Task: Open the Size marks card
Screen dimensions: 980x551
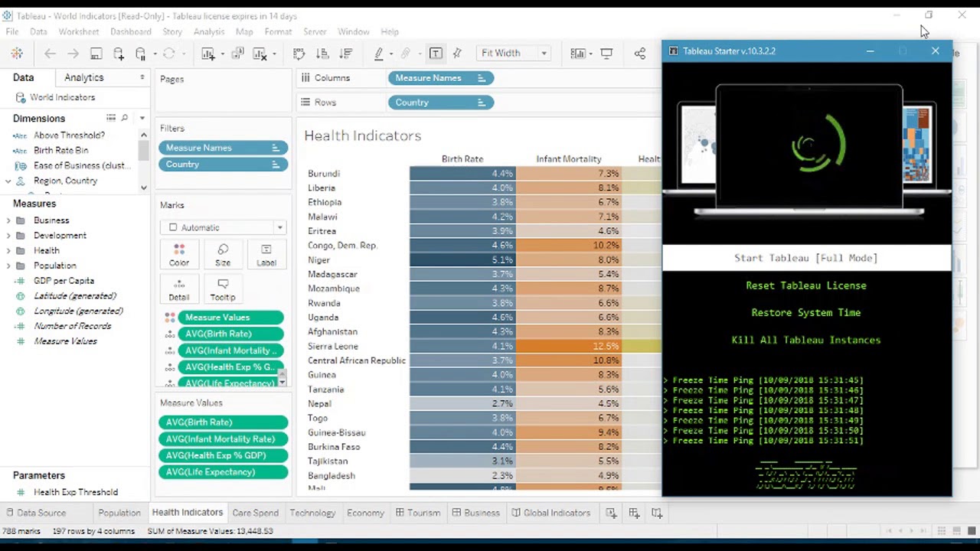Action: [223, 256]
